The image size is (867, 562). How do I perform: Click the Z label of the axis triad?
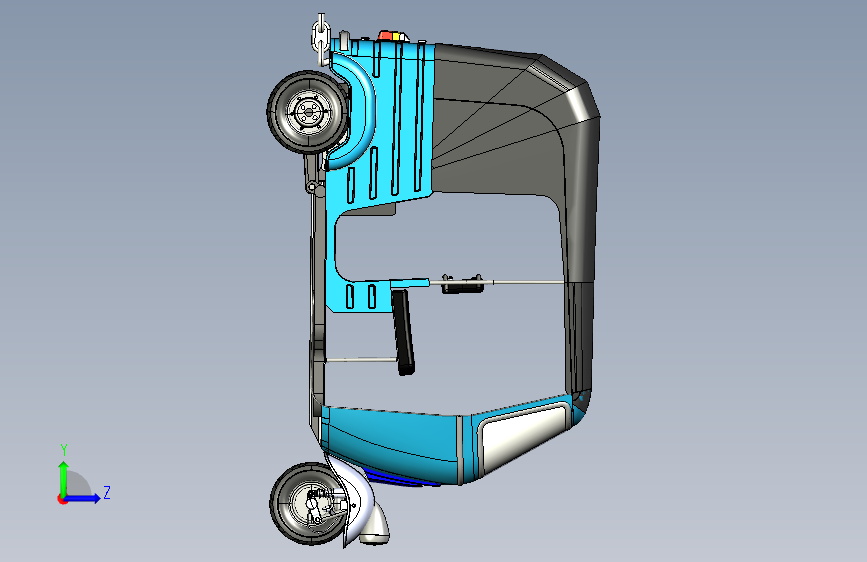point(107,492)
